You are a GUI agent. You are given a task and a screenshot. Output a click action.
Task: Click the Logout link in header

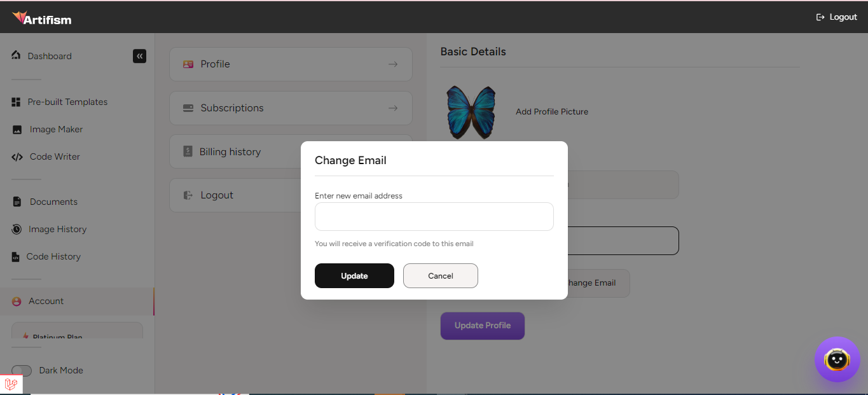coord(837,17)
